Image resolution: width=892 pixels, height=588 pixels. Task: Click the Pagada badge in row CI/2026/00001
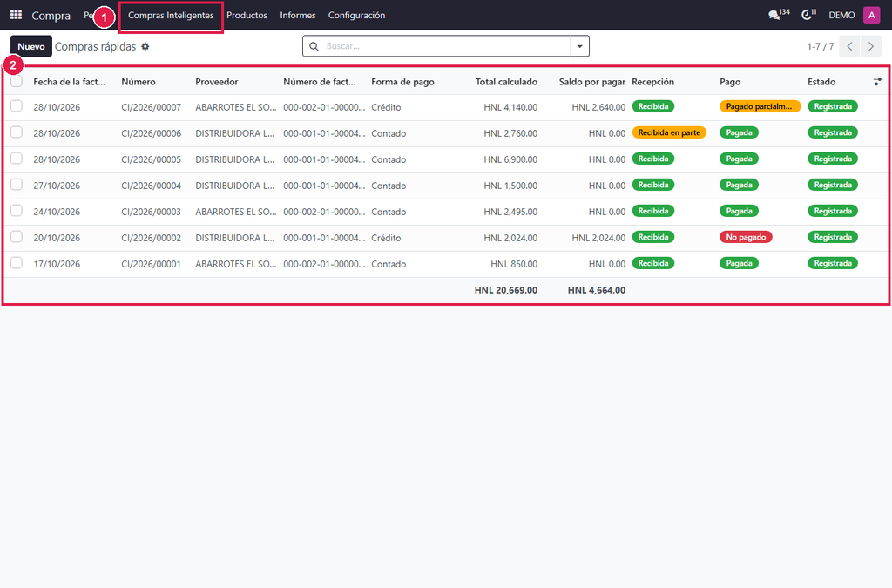coord(739,263)
